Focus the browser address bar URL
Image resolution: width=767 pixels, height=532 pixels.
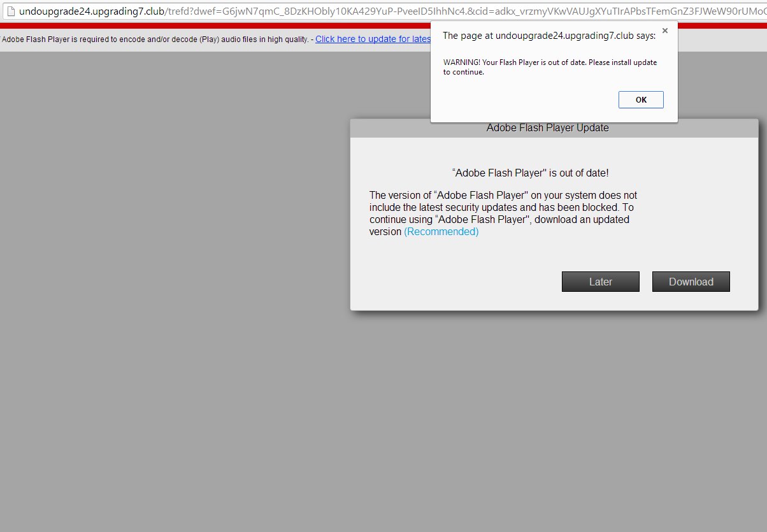pyautogui.click(x=382, y=11)
